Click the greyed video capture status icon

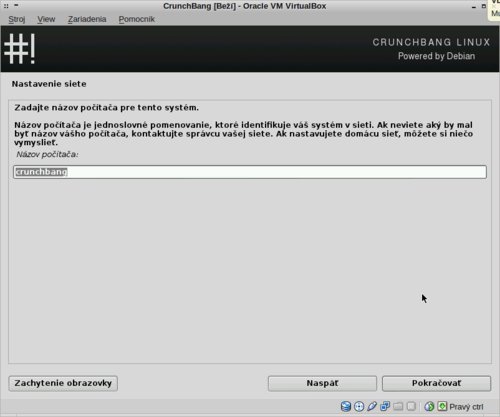coord(411,406)
